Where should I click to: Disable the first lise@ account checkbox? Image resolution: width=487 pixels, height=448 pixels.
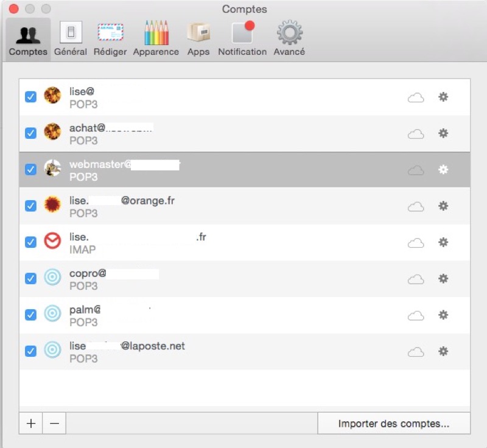pyautogui.click(x=30, y=97)
